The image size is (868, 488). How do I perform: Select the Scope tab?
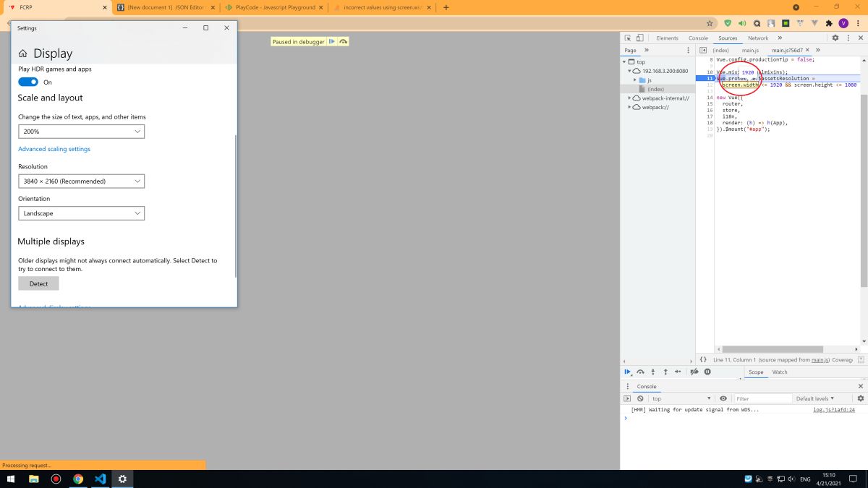click(756, 372)
